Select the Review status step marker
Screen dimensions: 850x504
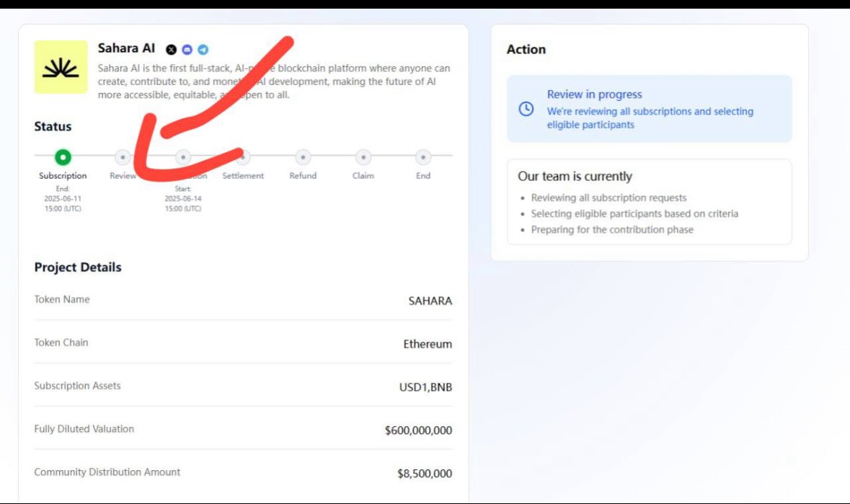click(123, 157)
